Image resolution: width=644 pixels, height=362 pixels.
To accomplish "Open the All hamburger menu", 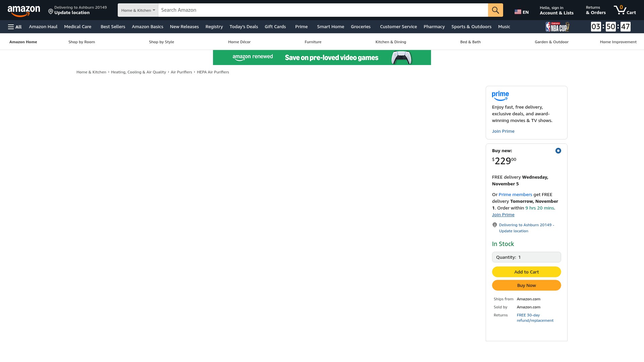I will pyautogui.click(x=15, y=27).
